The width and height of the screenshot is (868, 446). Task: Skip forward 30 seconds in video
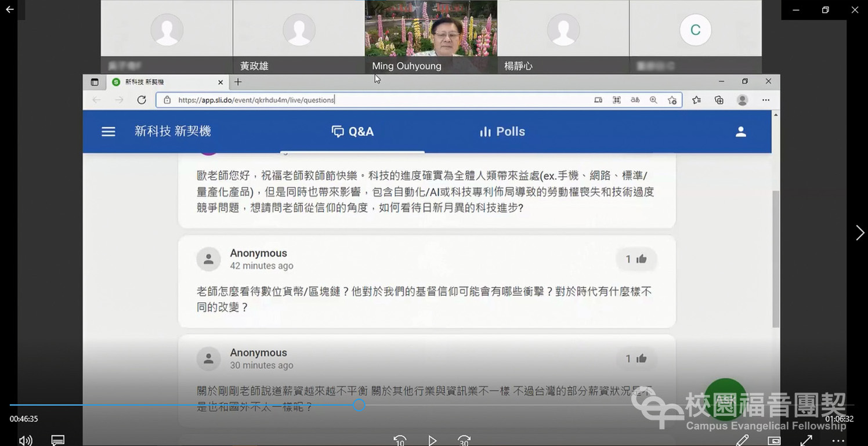point(464,441)
